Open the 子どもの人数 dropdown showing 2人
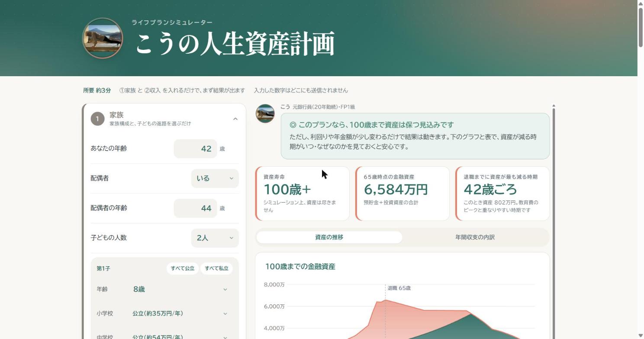The height and width of the screenshot is (339, 644). point(215,238)
